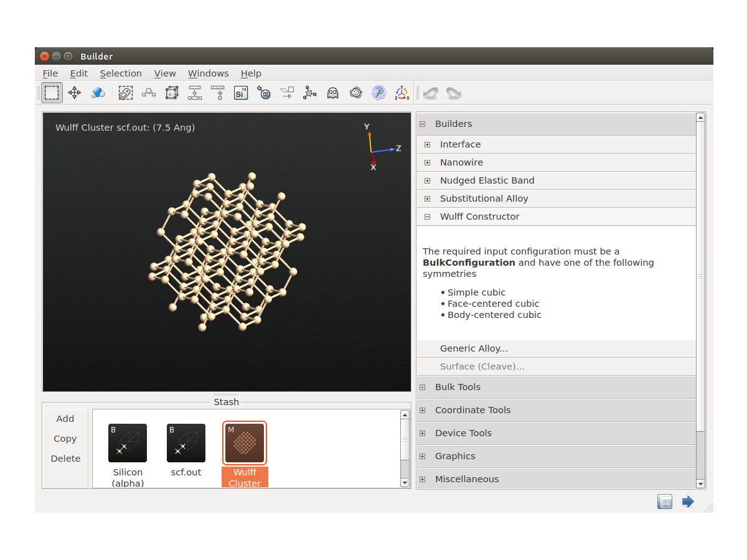Select the rectangle selection tool
This screenshot has height=560, width=747.
52,93
